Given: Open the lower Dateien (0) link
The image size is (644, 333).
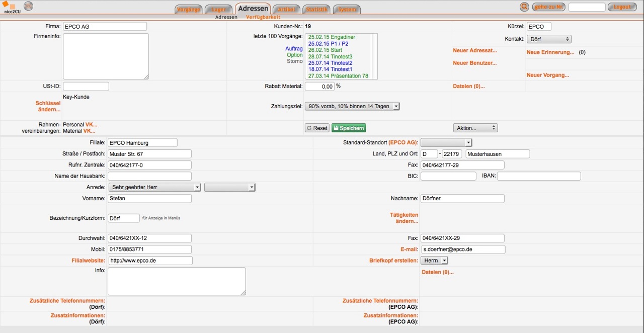Looking at the screenshot, I should tap(437, 272).
